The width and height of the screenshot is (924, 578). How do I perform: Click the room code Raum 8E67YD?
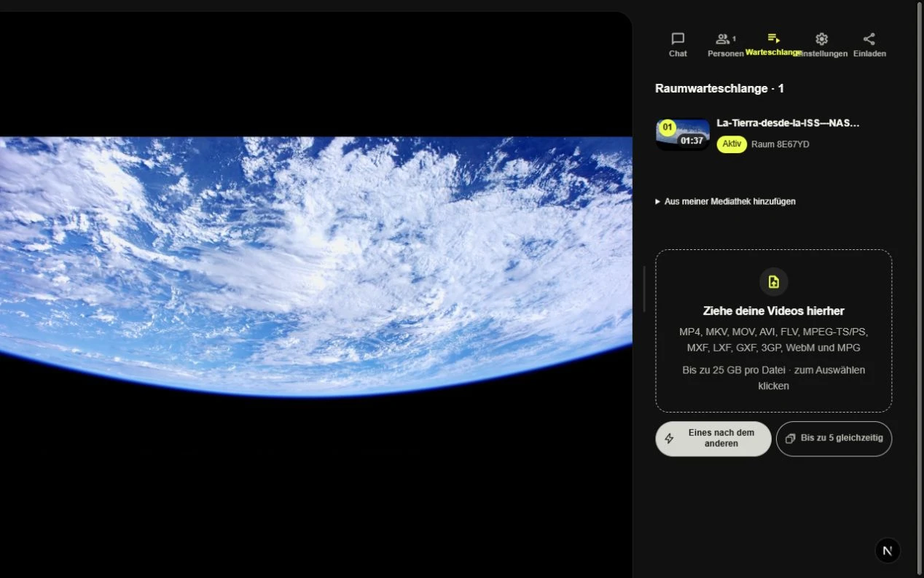(780, 144)
